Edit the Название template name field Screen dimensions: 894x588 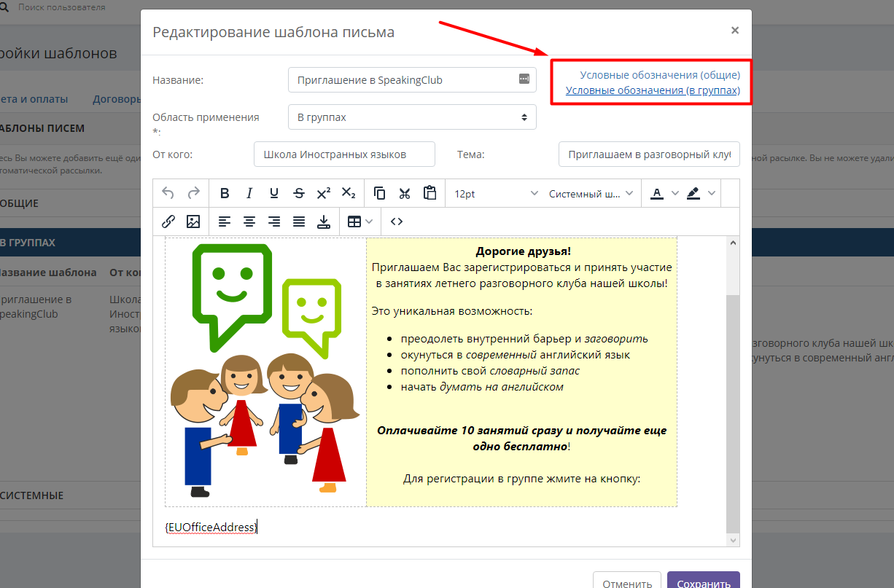pos(412,80)
